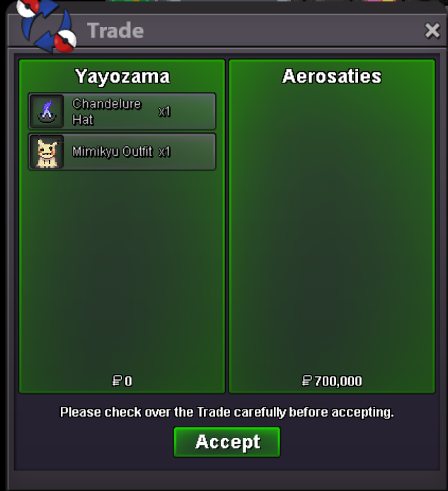The height and width of the screenshot is (491, 448).
Task: Click Yayozama's 0 money amount
Action: point(128,381)
